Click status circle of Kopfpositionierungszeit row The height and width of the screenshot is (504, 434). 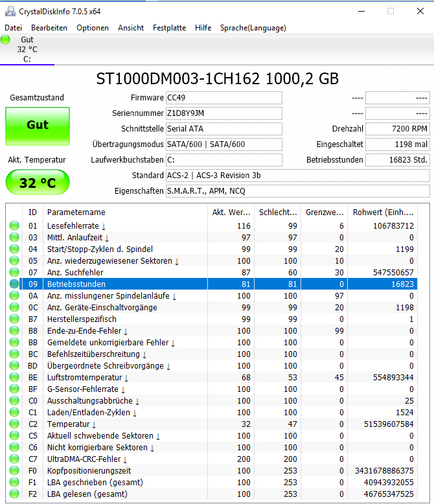(14, 470)
